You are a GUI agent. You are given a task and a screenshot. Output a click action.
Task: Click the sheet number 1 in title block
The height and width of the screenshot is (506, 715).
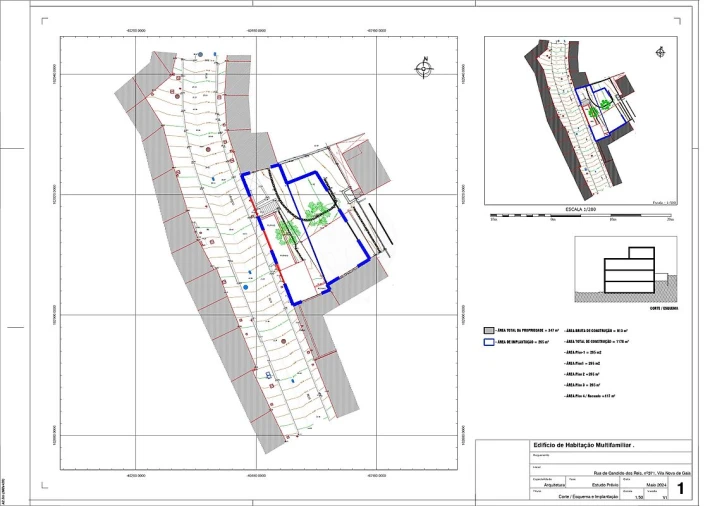click(x=681, y=488)
